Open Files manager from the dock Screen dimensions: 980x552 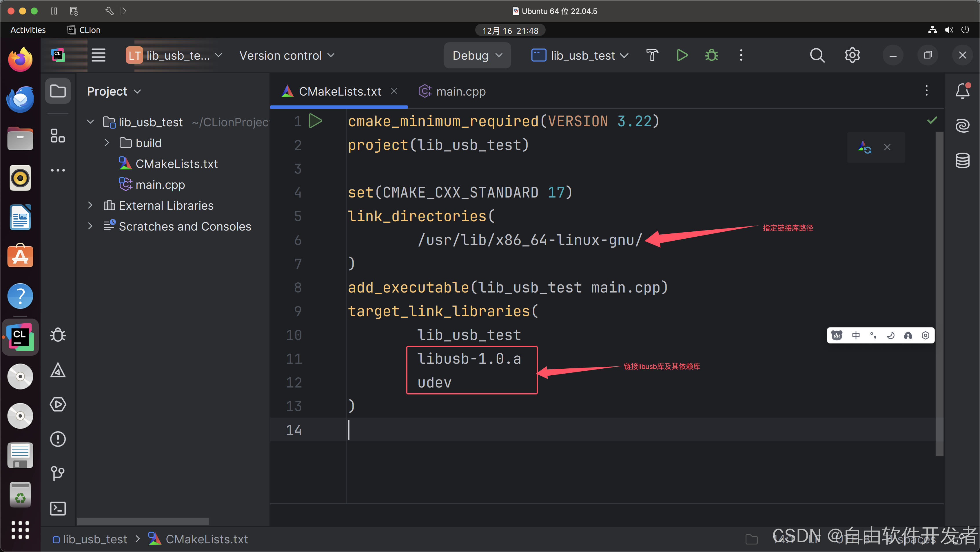pyautogui.click(x=20, y=138)
